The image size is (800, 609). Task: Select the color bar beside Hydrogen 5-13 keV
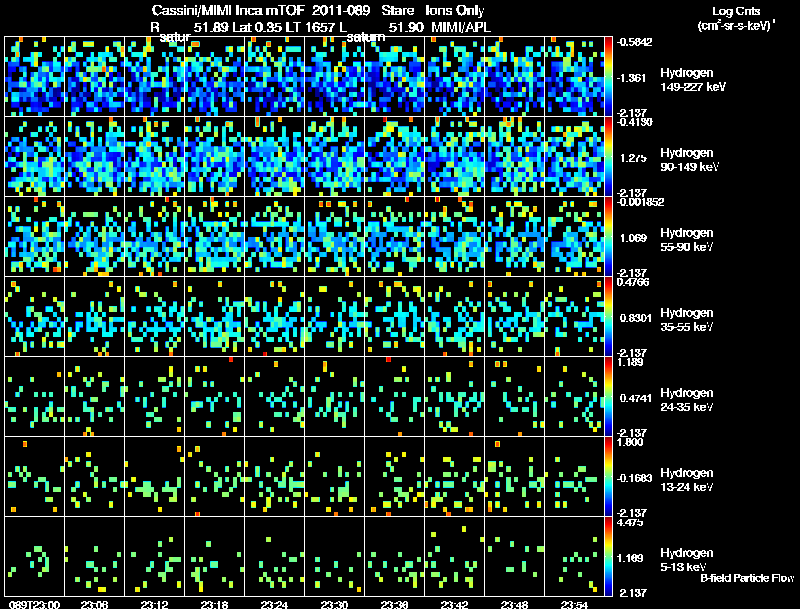[x=608, y=557]
